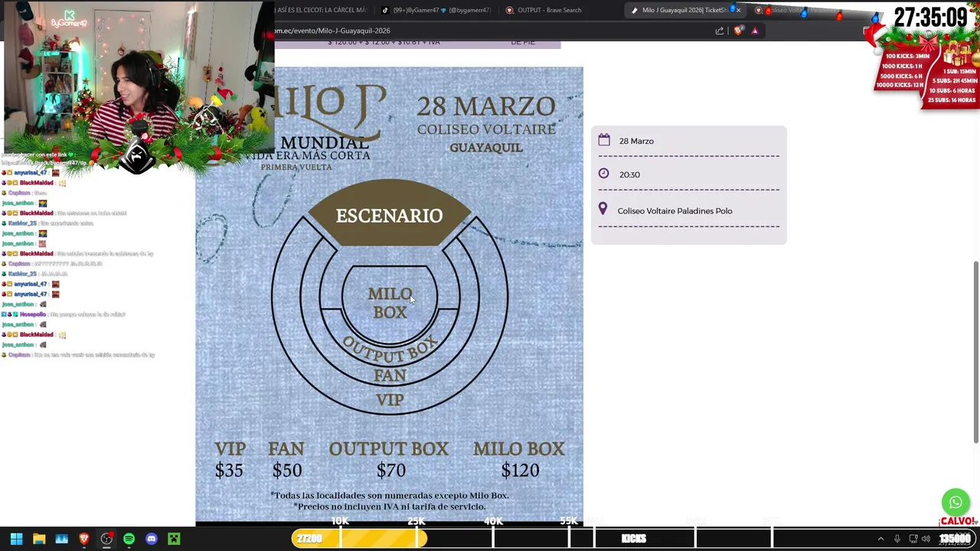
Task: Click the volume speaker tray icon
Action: click(x=926, y=539)
